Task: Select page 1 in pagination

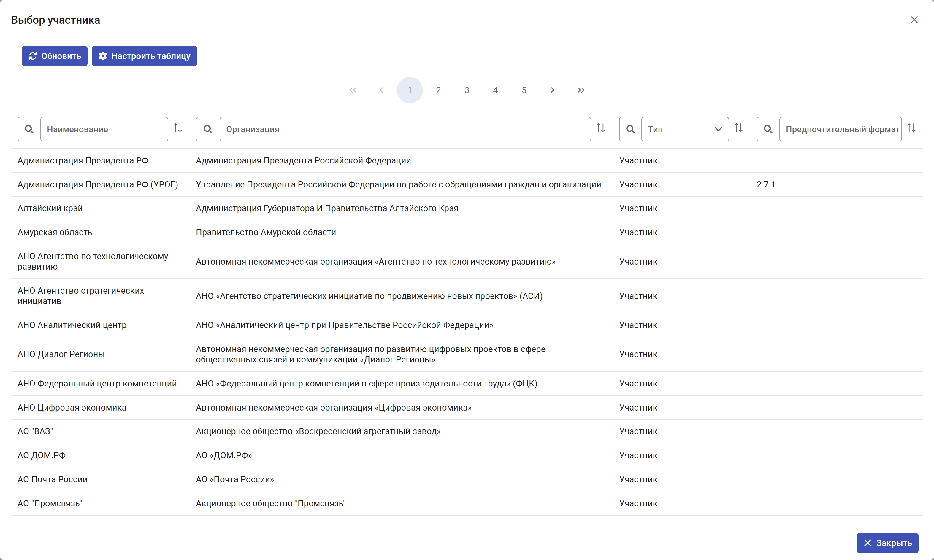Action: point(410,90)
